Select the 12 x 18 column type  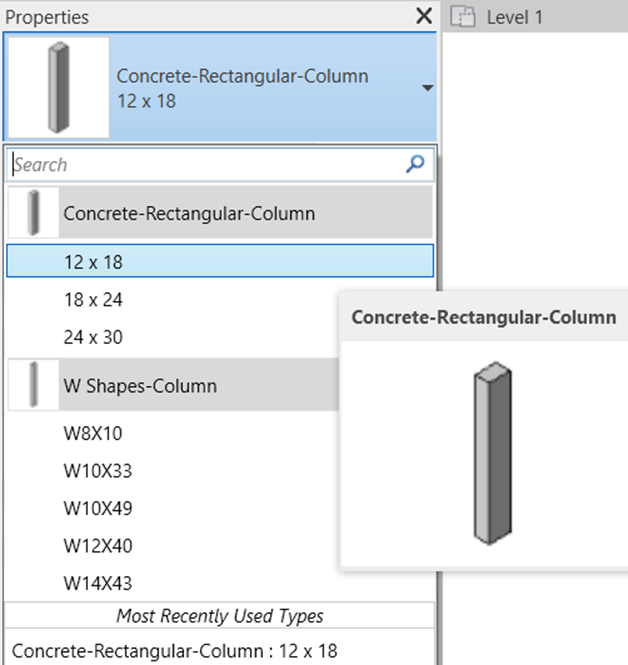click(220, 261)
